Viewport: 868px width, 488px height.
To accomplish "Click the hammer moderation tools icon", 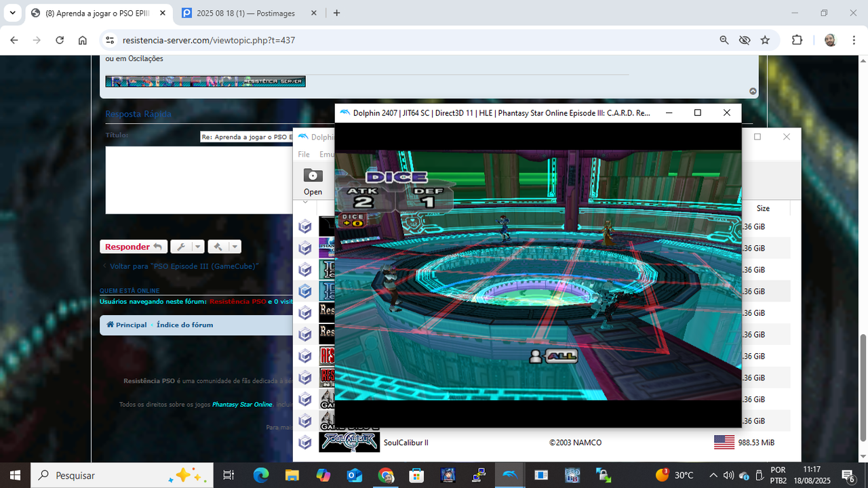I will click(218, 247).
